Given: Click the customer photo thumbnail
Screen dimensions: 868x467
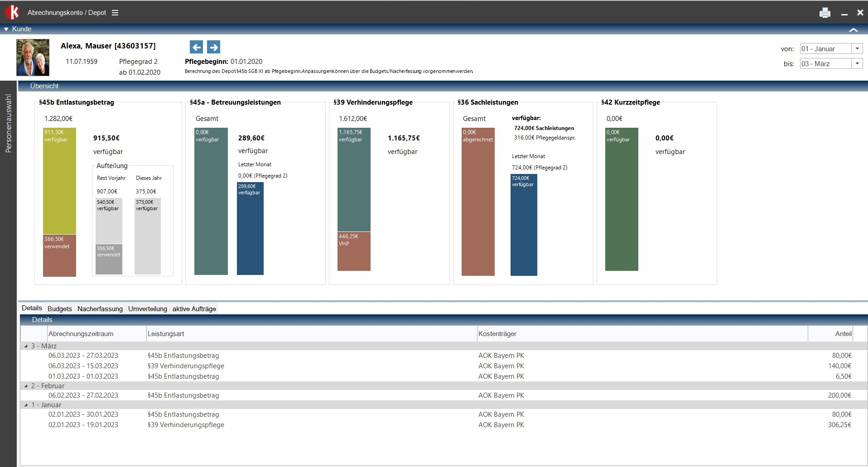Looking at the screenshot, I should (33, 57).
